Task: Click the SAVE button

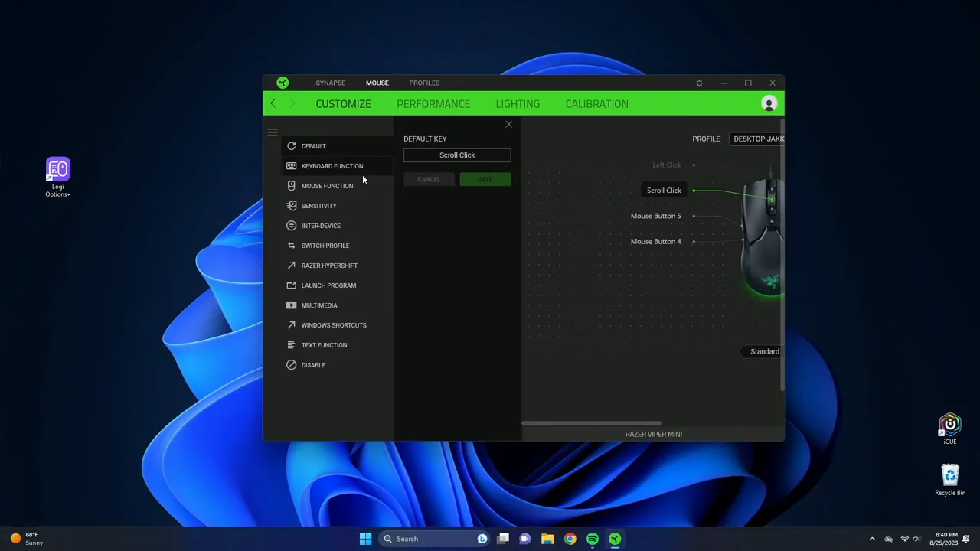Action: click(x=485, y=179)
